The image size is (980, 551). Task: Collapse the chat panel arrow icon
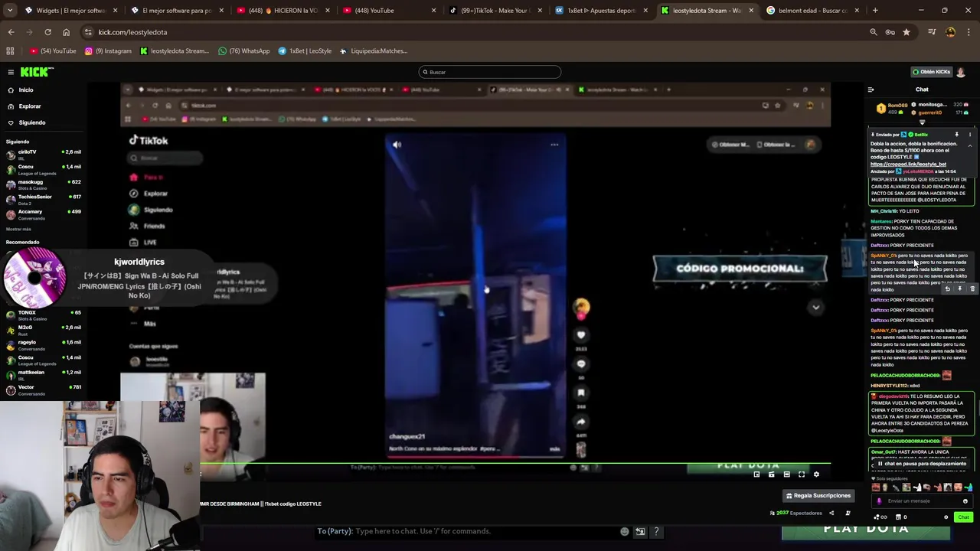tap(871, 90)
